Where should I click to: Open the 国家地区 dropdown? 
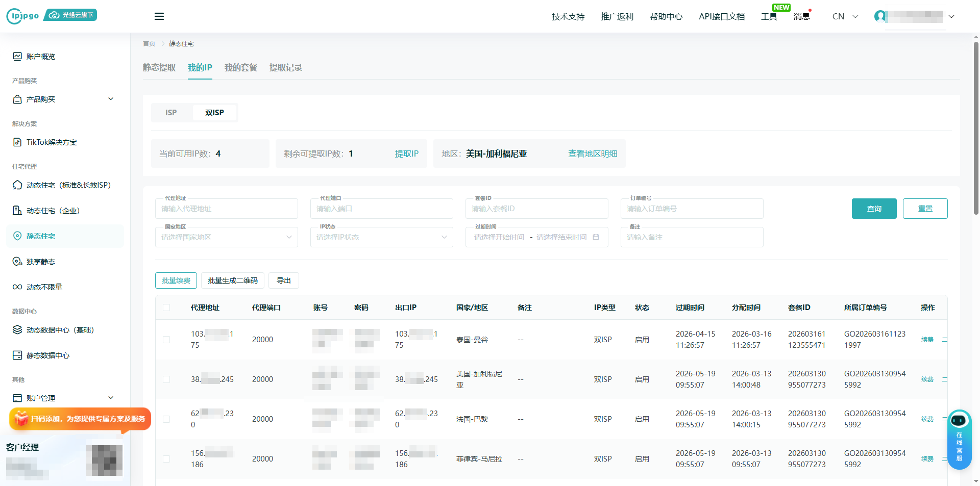[226, 237]
